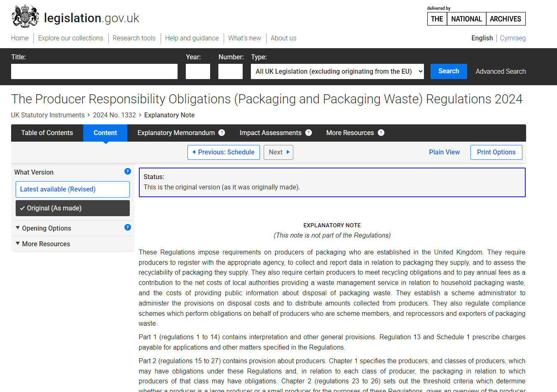Expand the Opening Options section
The width and height of the screenshot is (557, 392).
(x=46, y=228)
